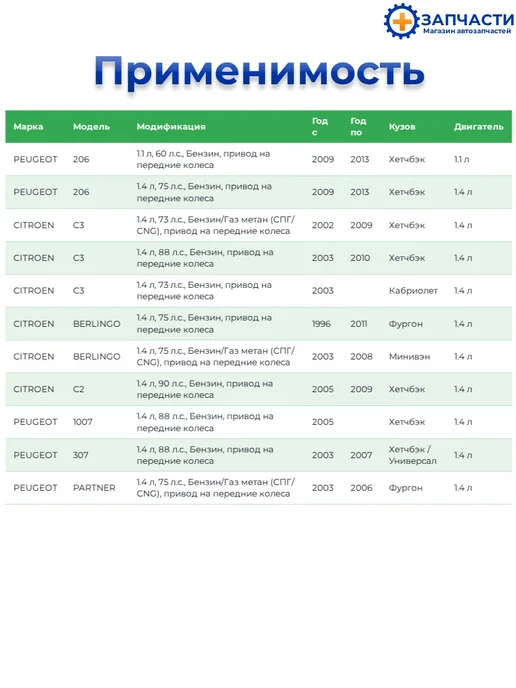Select the Марка column header
Image resolution: width=516 pixels, height=688 pixels.
coord(28,126)
